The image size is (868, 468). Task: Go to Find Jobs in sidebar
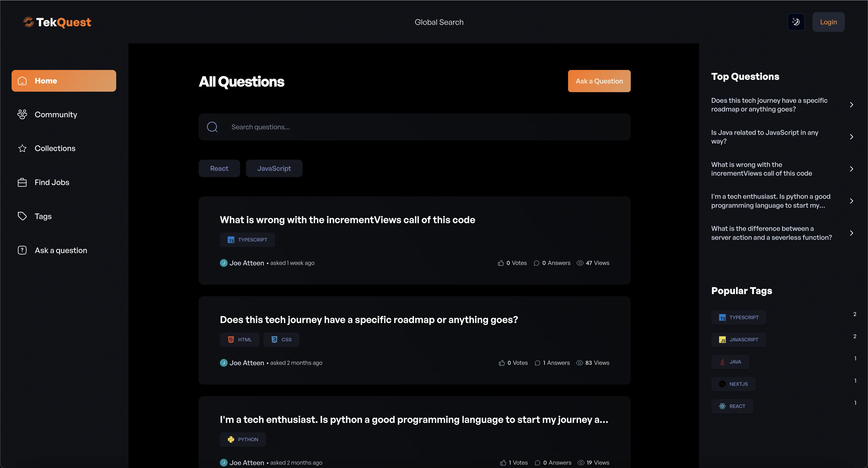[52, 182]
